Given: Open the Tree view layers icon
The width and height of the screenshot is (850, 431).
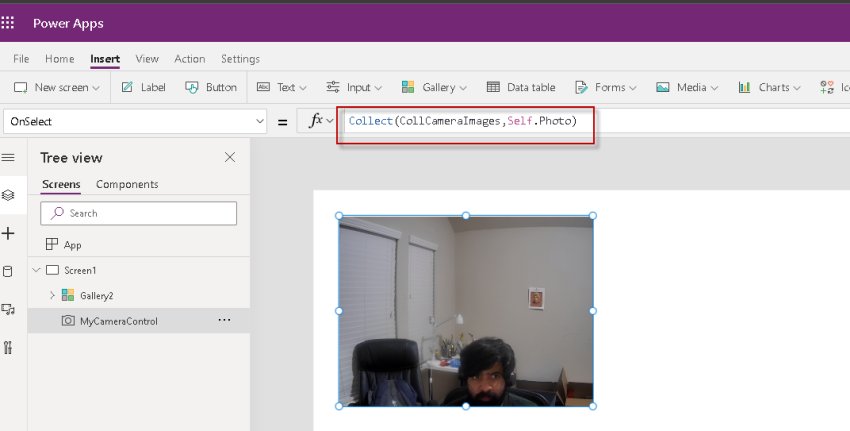Looking at the screenshot, I should point(8,195).
